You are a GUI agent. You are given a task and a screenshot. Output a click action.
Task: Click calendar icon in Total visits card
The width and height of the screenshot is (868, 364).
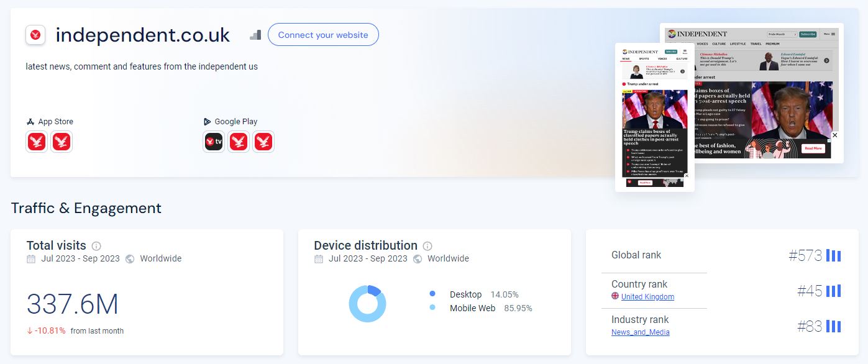(x=31, y=259)
